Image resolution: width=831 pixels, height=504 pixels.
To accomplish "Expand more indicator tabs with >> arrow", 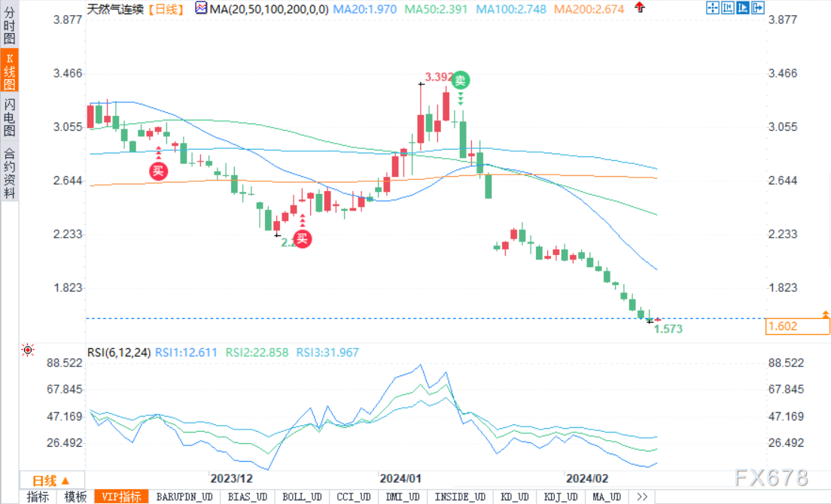I will click(x=642, y=496).
